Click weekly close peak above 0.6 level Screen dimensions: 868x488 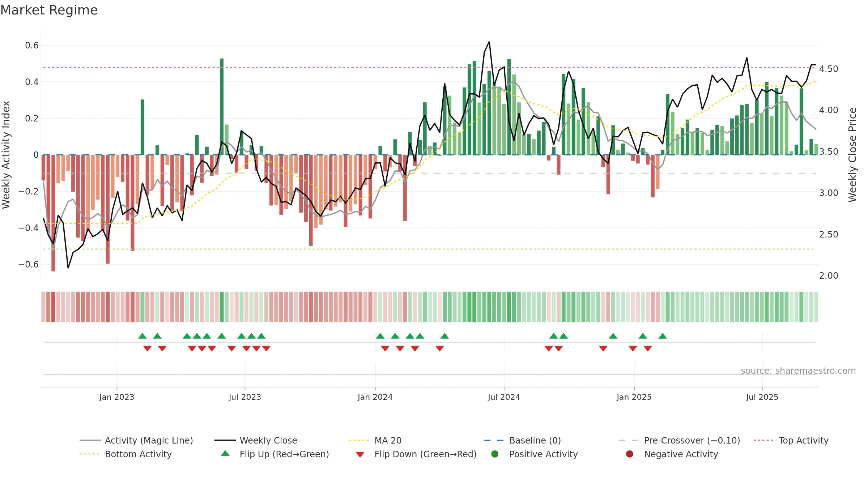(x=489, y=42)
